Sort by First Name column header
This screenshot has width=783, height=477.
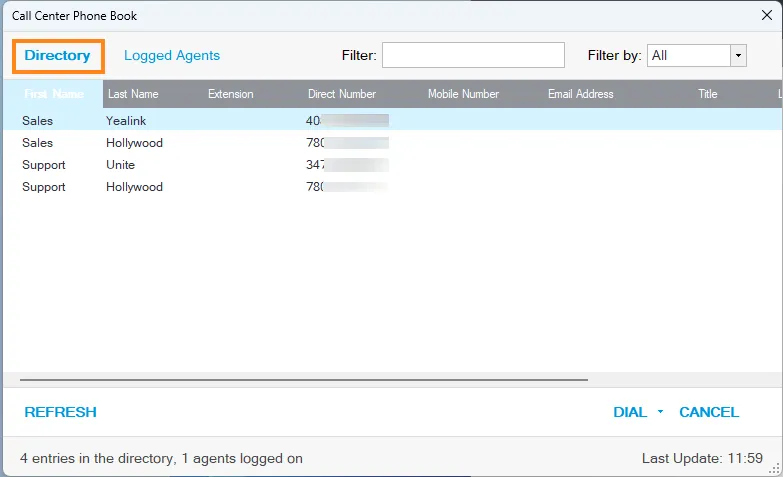tap(53, 94)
